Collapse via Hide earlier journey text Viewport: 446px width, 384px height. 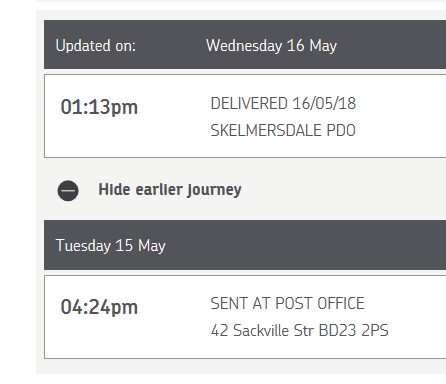point(170,190)
